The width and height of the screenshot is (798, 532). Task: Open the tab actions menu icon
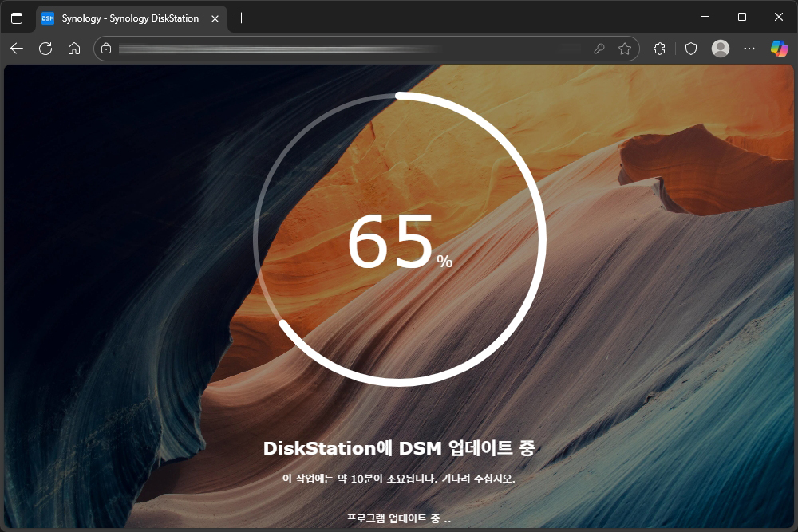(x=17, y=18)
